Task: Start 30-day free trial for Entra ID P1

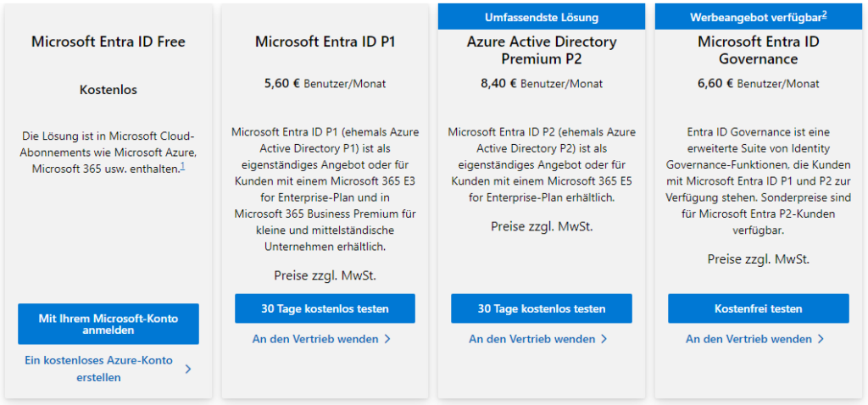Action: pyautogui.click(x=325, y=308)
